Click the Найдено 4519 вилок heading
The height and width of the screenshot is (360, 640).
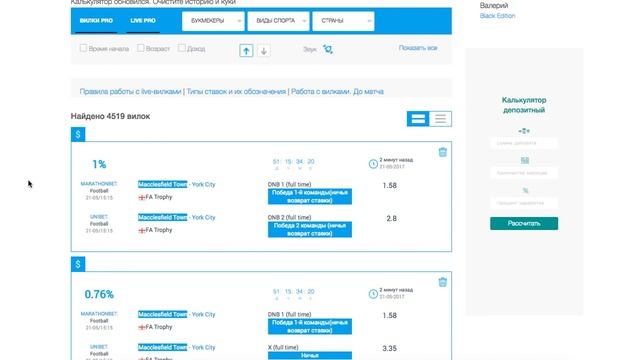110,116
